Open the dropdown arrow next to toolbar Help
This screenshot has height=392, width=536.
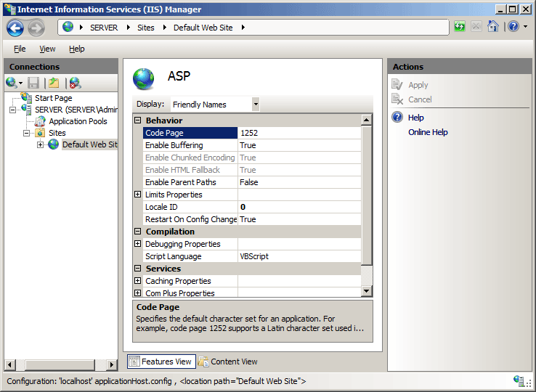525,27
